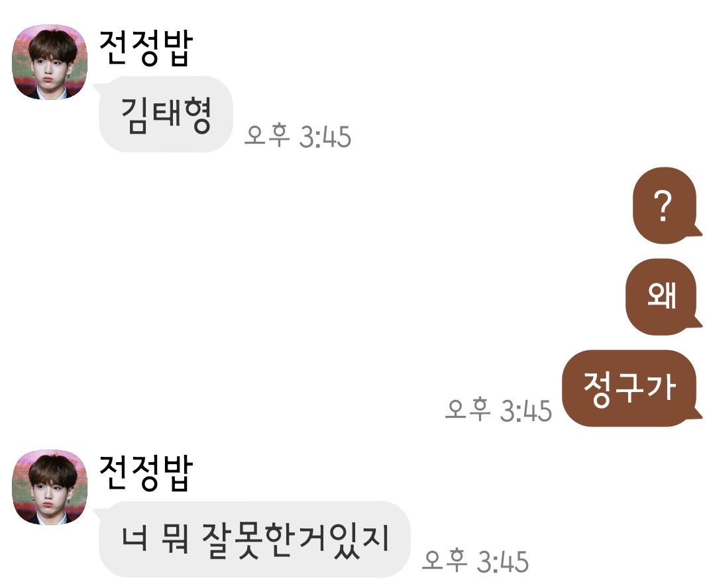Click the pointed tail of the 김태형 bubble

(97, 87)
